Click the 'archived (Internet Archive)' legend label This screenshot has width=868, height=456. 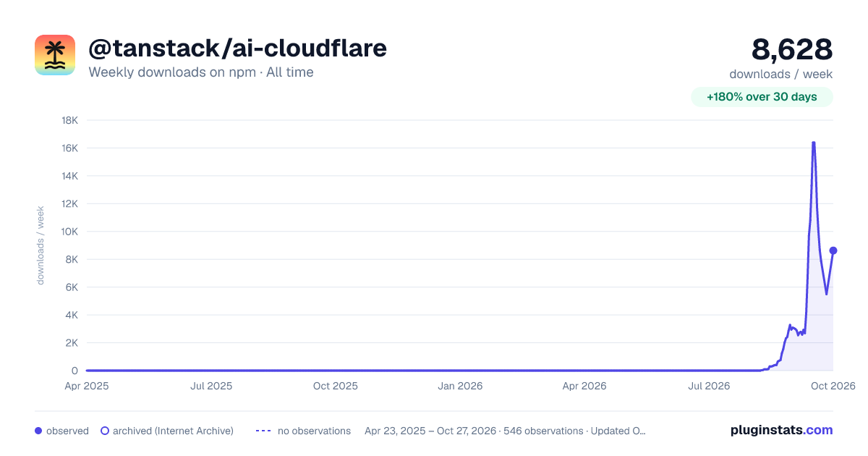[x=173, y=431]
